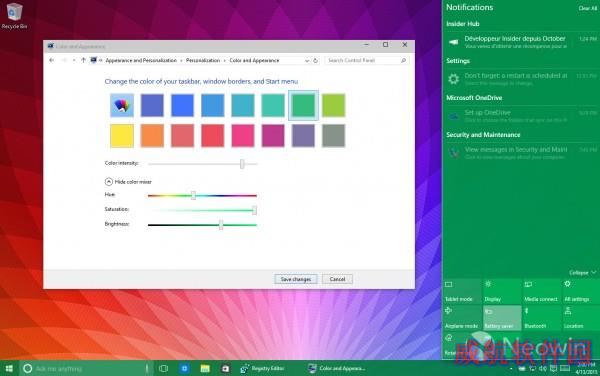The image size is (600, 376).
Task: Choose the lime green swatch
Action: [x=333, y=105]
